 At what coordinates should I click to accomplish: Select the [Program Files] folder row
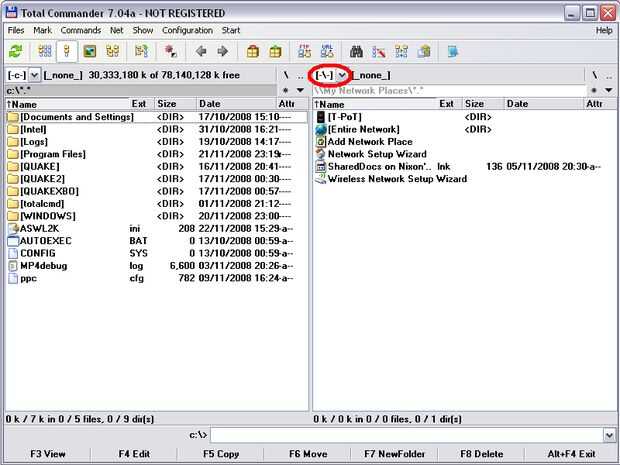(157, 154)
